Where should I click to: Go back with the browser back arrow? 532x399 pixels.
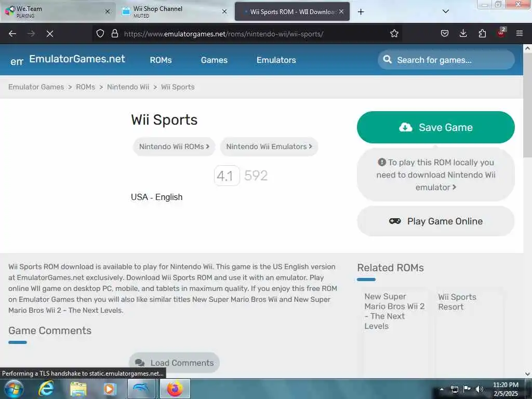pos(12,34)
